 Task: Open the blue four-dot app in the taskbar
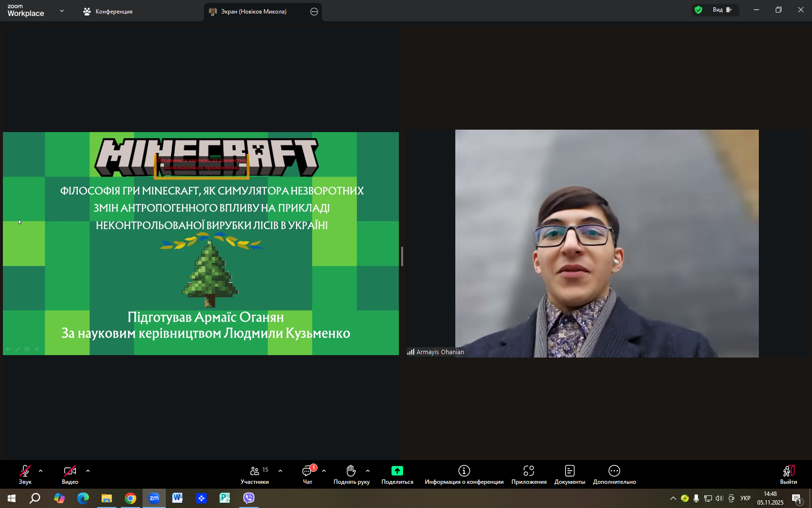pos(202,498)
